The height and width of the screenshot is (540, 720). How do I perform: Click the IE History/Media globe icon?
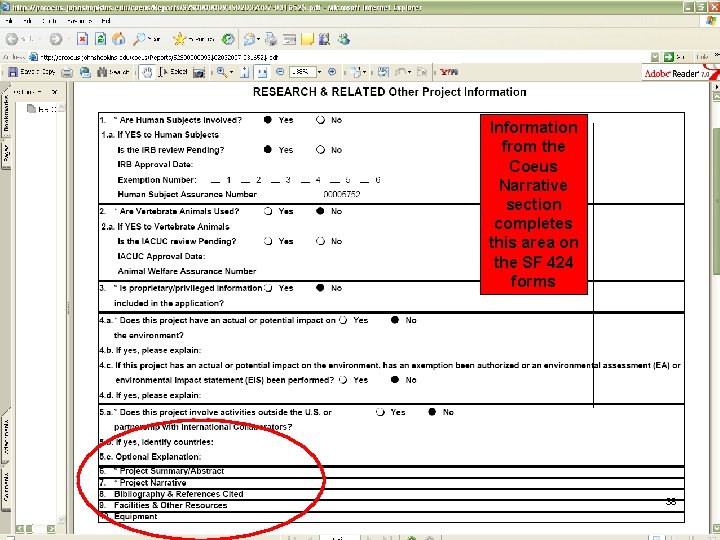pos(228,39)
